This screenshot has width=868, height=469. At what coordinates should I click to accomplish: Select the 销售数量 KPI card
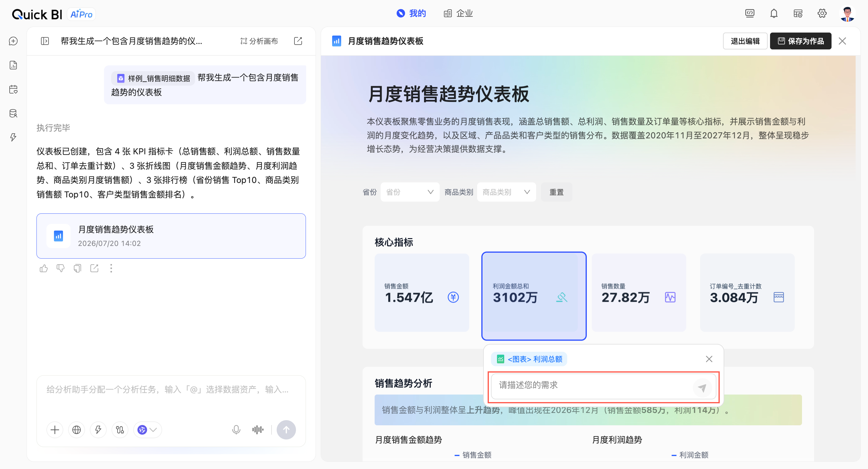[x=639, y=292]
